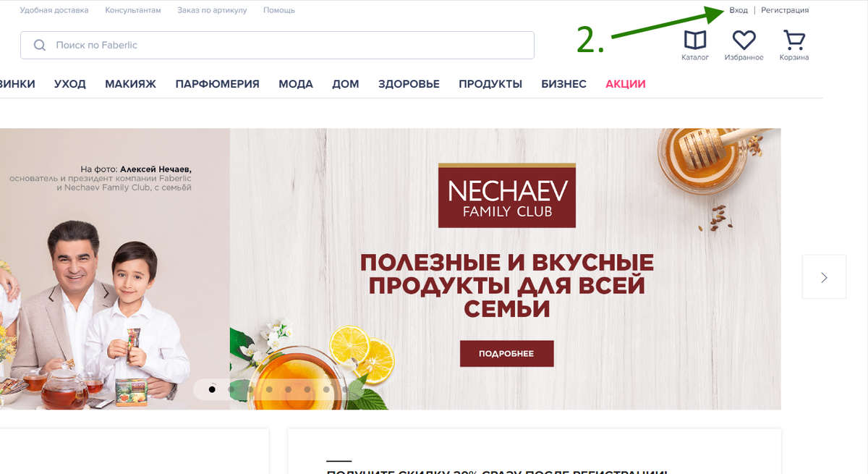868x474 pixels.
Task: Focus the Поиск по Faberlic search field
Action: click(x=277, y=45)
